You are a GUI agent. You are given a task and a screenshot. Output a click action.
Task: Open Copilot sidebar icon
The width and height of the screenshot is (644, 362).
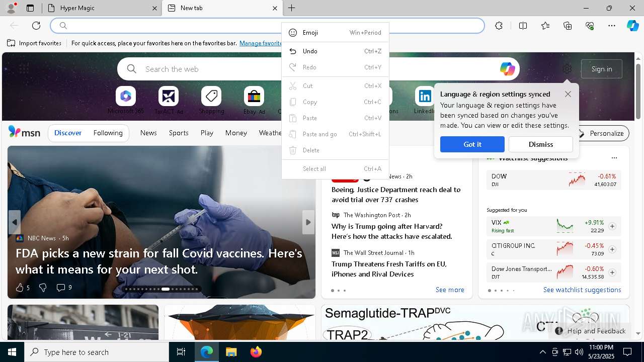tap(633, 26)
